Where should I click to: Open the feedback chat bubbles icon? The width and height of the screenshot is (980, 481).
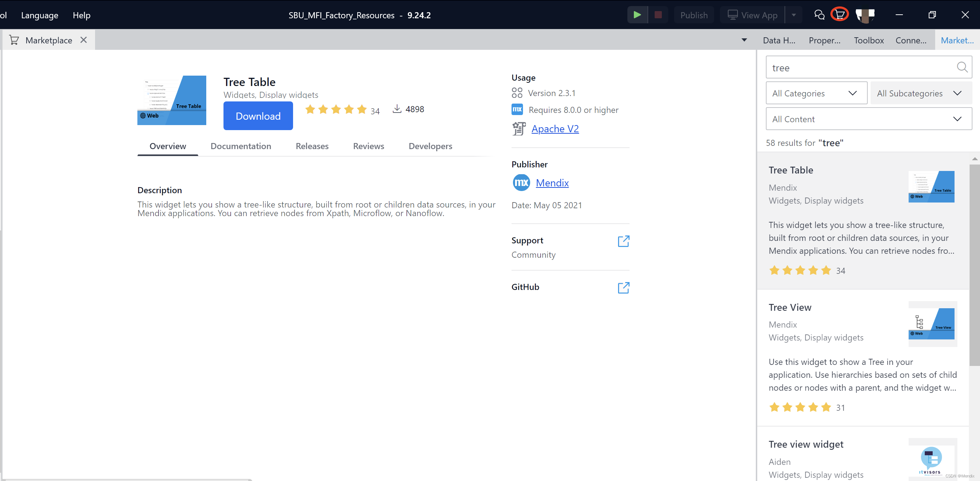point(819,15)
